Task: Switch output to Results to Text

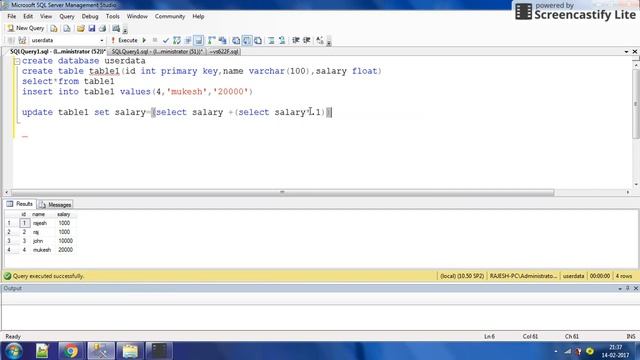Action: 236,40
